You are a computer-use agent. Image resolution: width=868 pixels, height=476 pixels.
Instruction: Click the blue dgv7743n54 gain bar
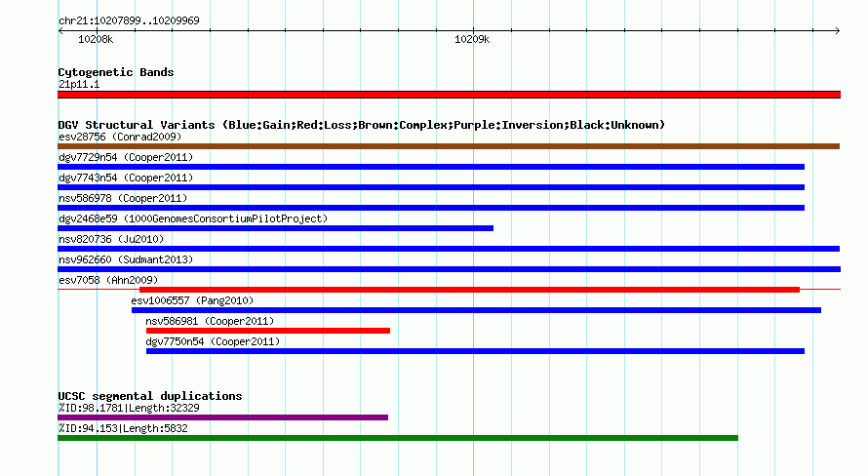pyautogui.click(x=431, y=187)
